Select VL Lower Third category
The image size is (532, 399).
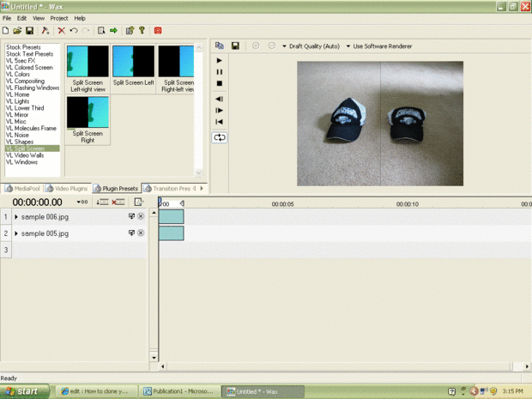tap(25, 108)
